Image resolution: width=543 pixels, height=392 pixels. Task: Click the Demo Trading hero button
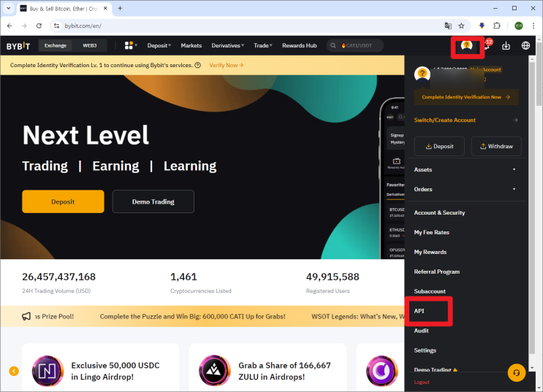click(x=153, y=201)
